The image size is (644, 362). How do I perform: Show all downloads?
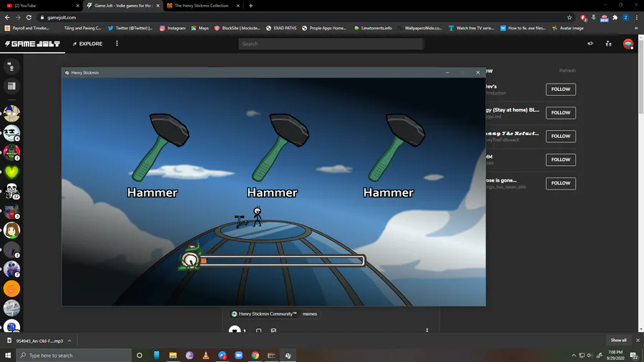[618, 341]
